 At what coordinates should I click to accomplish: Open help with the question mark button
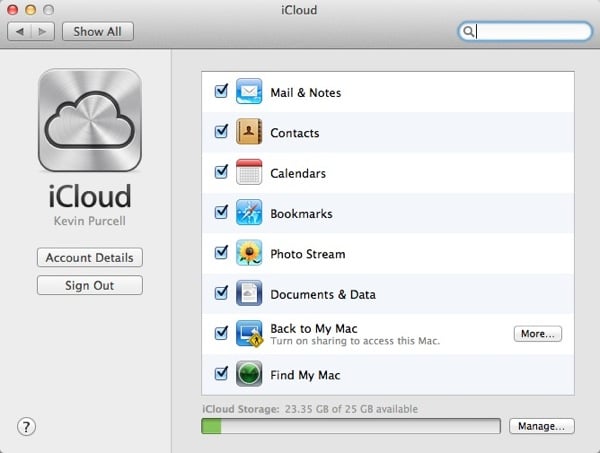tap(26, 427)
